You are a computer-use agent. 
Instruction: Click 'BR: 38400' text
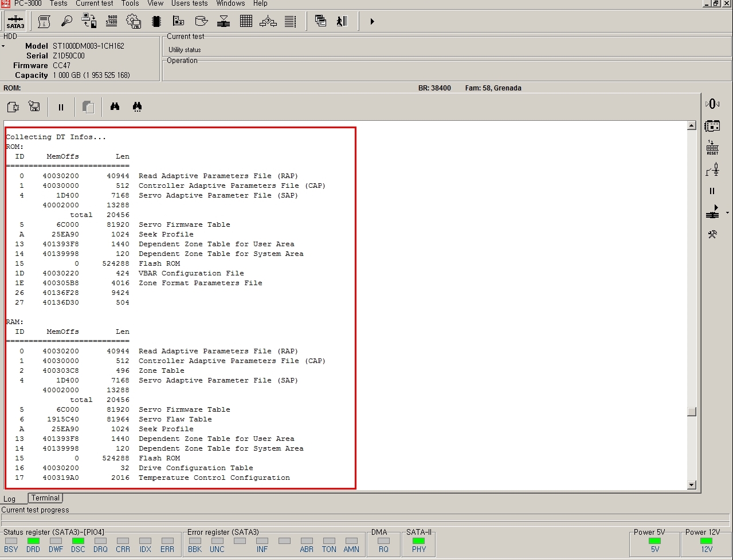point(434,88)
